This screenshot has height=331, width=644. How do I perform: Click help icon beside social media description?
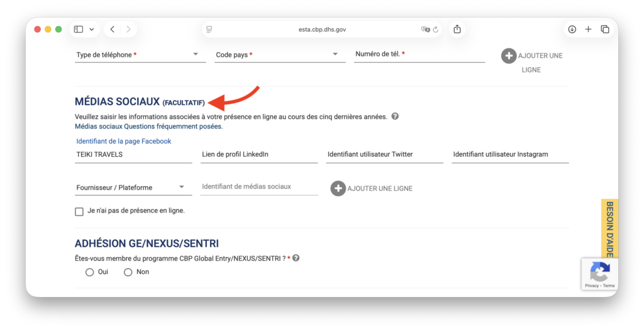(x=395, y=116)
